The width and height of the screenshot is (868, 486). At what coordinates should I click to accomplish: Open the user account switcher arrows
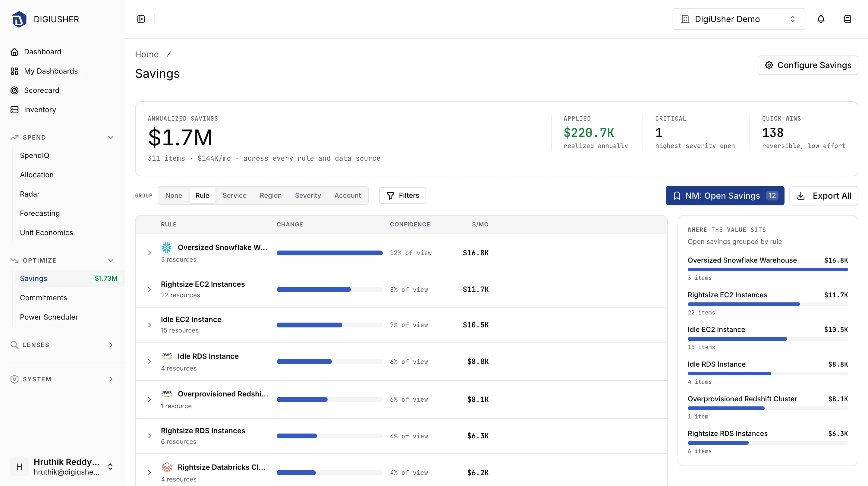click(x=110, y=466)
